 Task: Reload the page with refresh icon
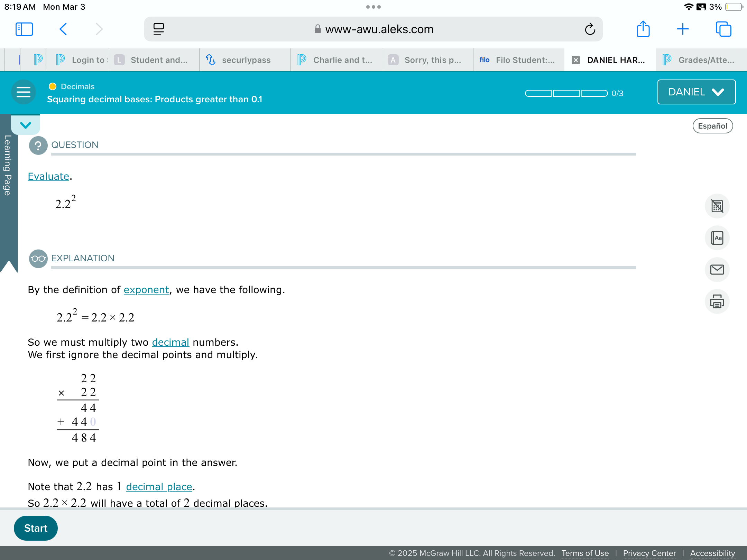coord(590,29)
